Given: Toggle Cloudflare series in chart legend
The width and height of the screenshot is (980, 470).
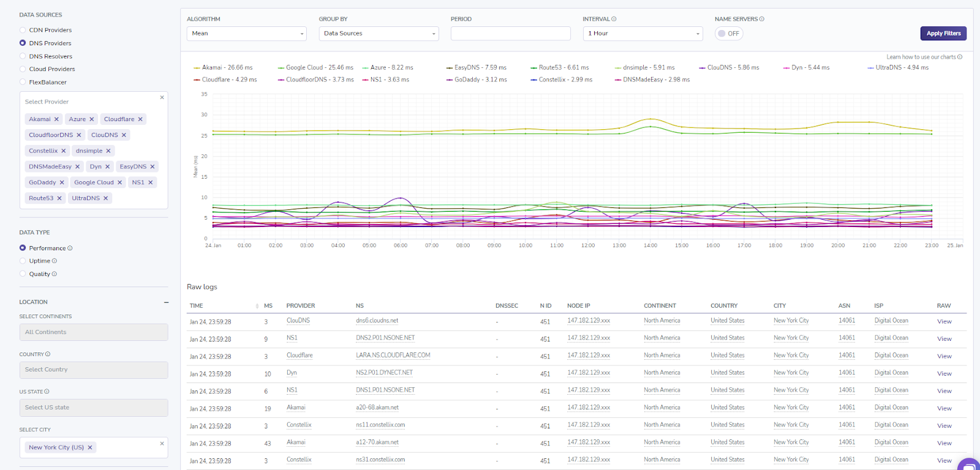Looking at the screenshot, I should pyautogui.click(x=225, y=80).
